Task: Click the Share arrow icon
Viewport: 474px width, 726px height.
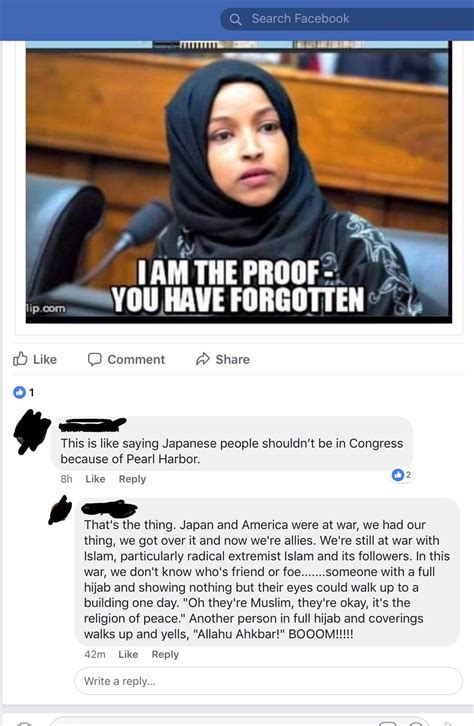Action: point(203,359)
